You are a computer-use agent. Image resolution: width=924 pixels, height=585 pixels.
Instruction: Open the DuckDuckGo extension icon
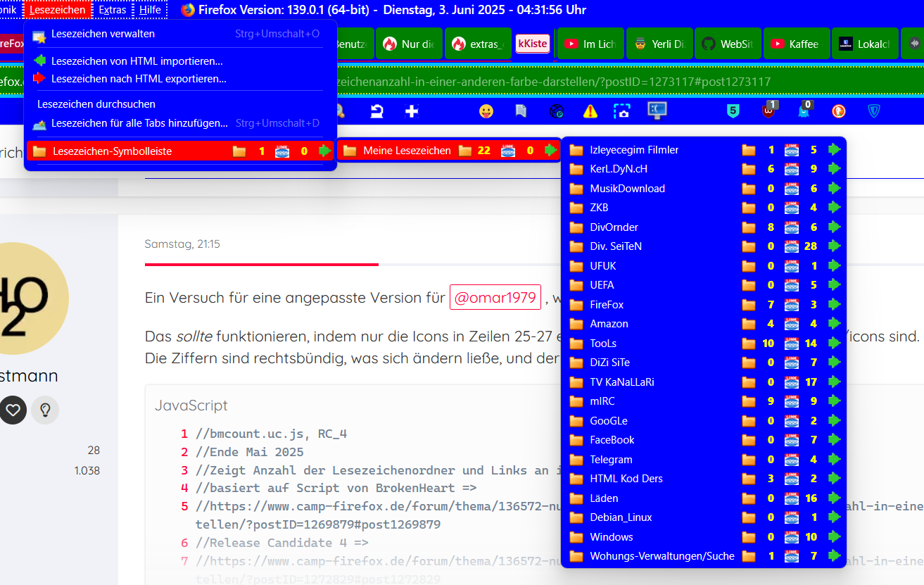838,111
